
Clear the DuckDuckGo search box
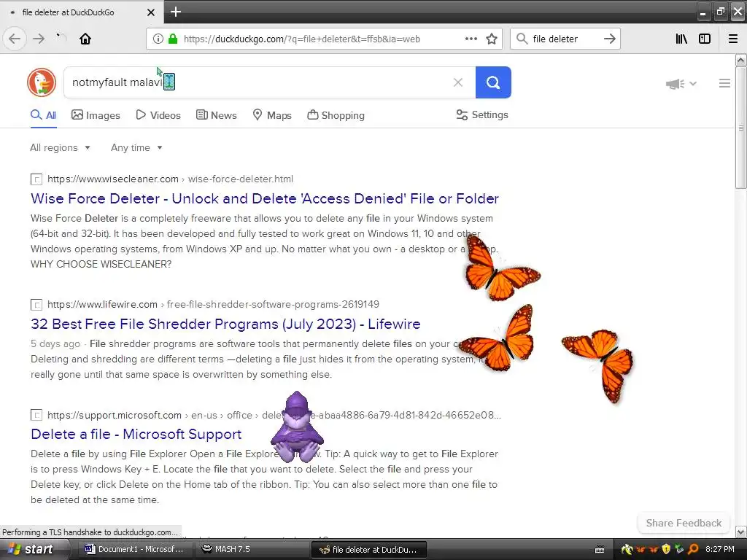[x=458, y=82]
